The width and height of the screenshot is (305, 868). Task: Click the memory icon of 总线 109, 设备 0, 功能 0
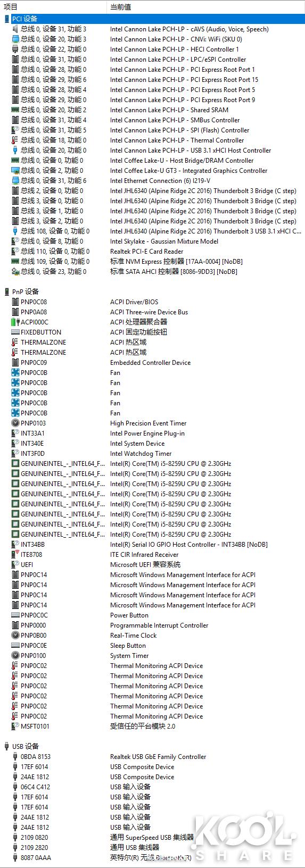pyautogui.click(x=15, y=261)
